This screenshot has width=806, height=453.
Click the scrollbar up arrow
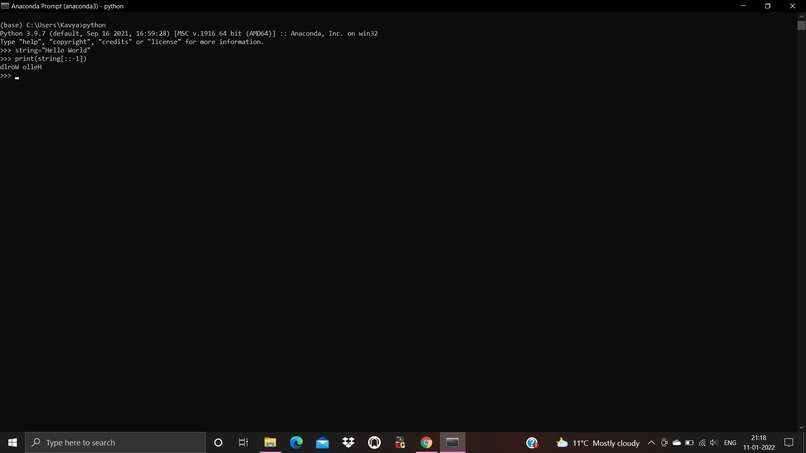[801, 17]
